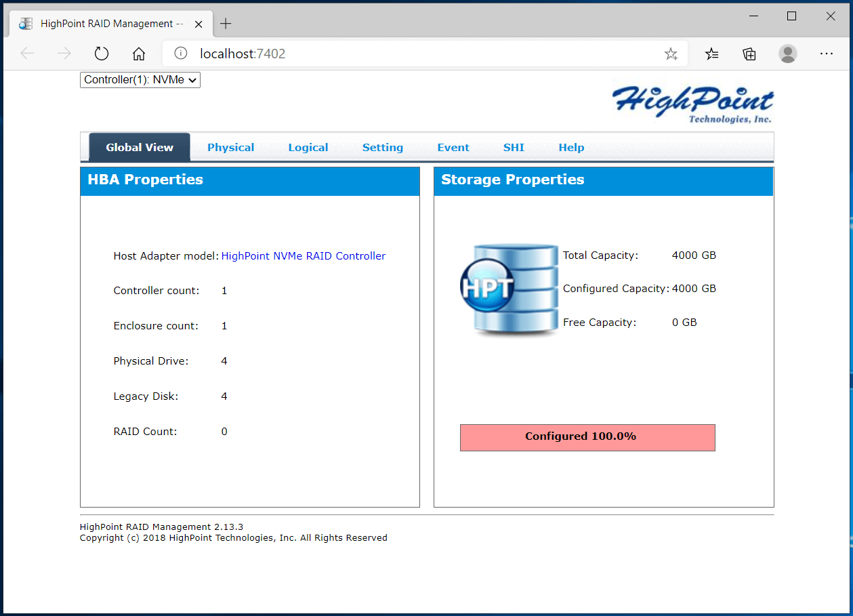
Task: Switch to the Physical tab
Action: (231, 147)
